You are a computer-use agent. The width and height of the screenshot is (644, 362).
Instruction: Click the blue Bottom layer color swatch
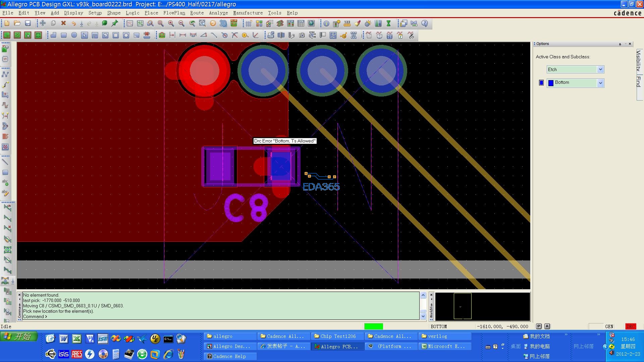pos(541,83)
